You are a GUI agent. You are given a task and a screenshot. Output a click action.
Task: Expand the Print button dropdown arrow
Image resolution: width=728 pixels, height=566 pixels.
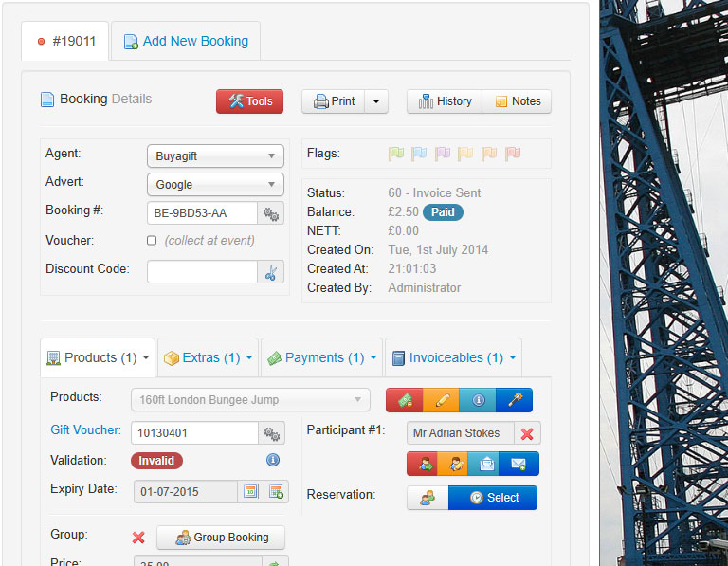(376, 101)
